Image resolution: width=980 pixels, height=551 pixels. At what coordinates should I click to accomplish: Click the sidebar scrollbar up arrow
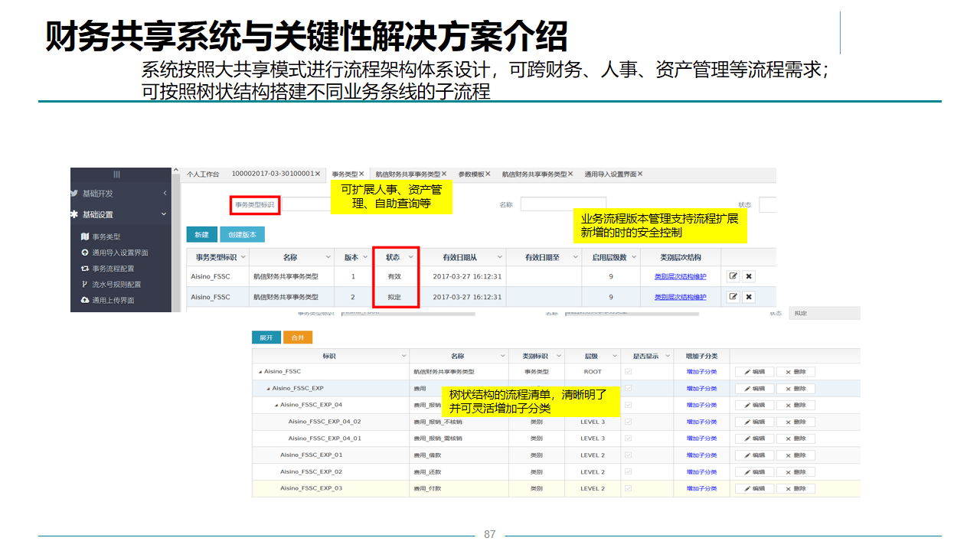pyautogui.click(x=176, y=171)
